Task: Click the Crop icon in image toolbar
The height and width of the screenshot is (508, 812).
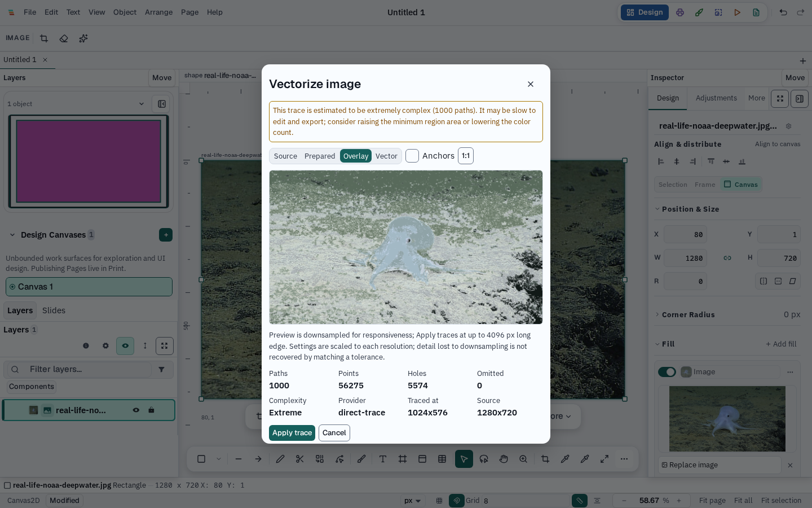Action: point(44,38)
